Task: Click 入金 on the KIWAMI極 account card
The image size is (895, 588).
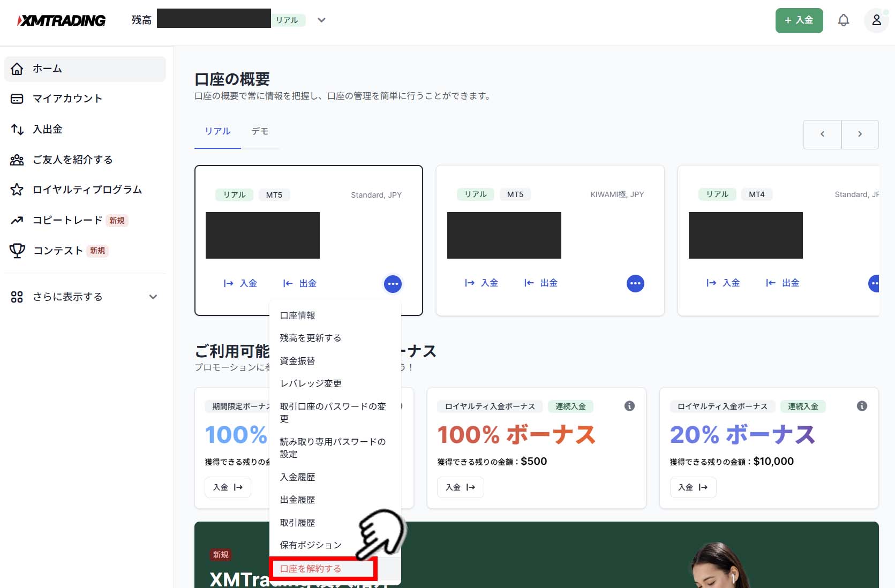Action: pyautogui.click(x=482, y=283)
